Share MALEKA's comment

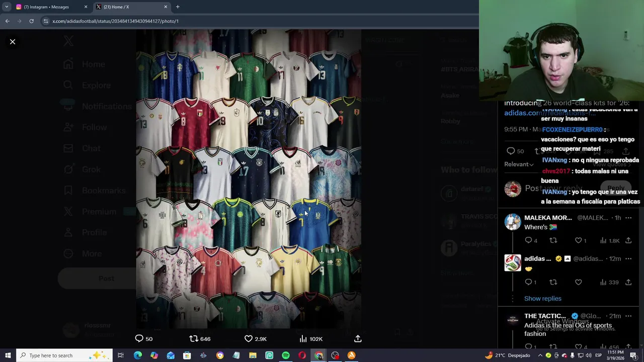point(628,241)
